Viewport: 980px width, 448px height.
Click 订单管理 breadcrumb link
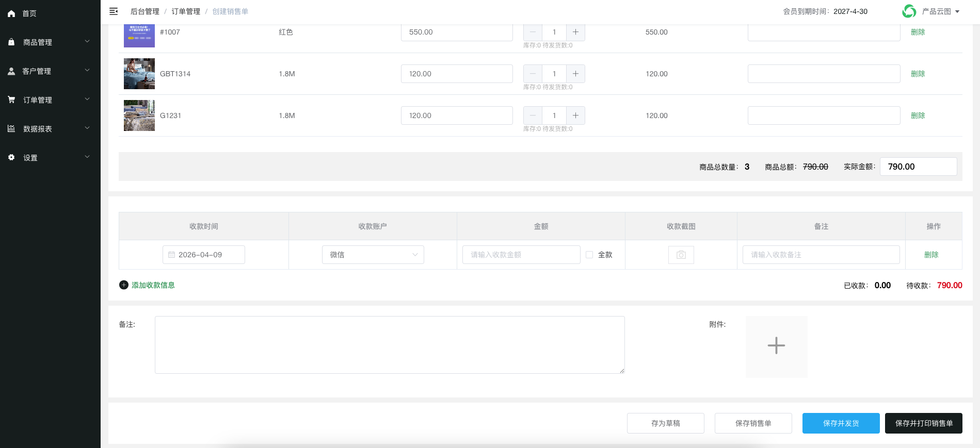point(186,11)
